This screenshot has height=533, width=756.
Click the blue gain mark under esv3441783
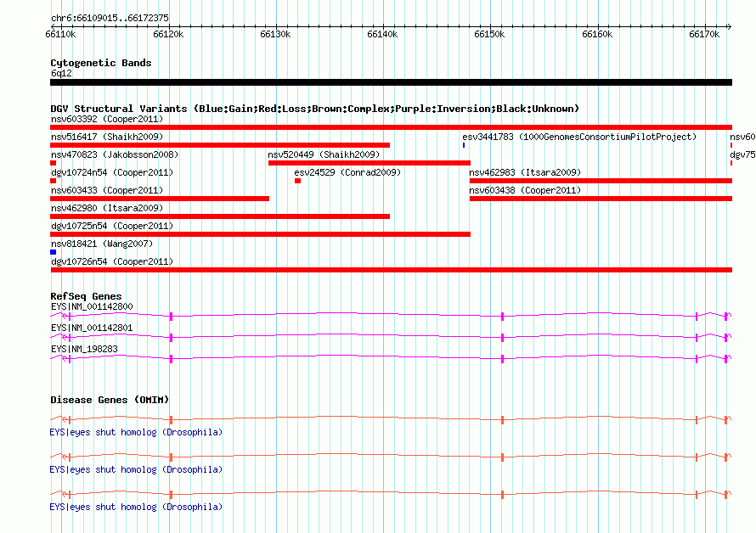[464, 145]
